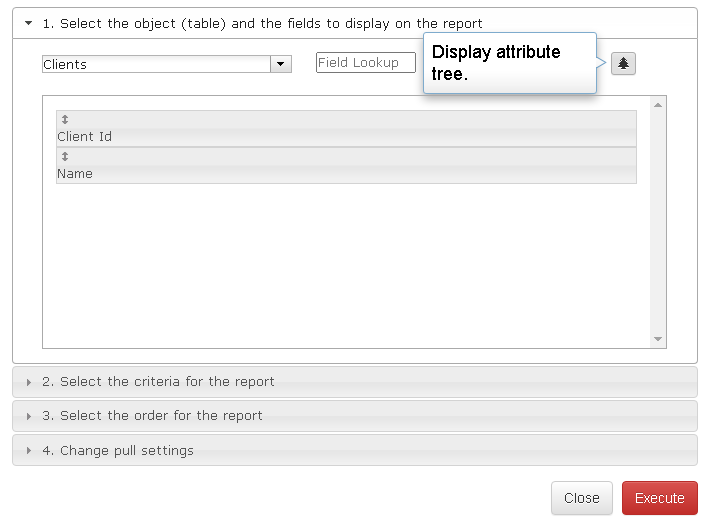Click the field list scrollbar down arrow
This screenshot has width=711, height=524.
[658, 340]
